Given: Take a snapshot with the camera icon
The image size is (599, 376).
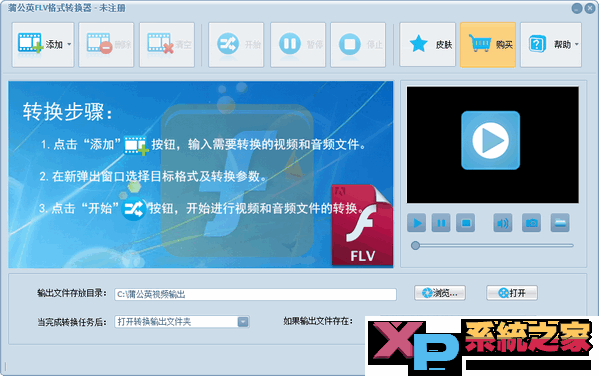Looking at the screenshot, I should click(531, 223).
